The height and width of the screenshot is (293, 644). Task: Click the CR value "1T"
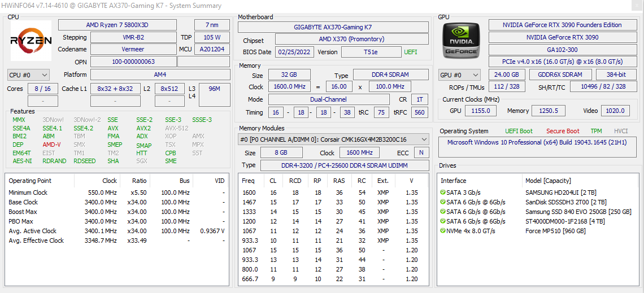tap(420, 99)
